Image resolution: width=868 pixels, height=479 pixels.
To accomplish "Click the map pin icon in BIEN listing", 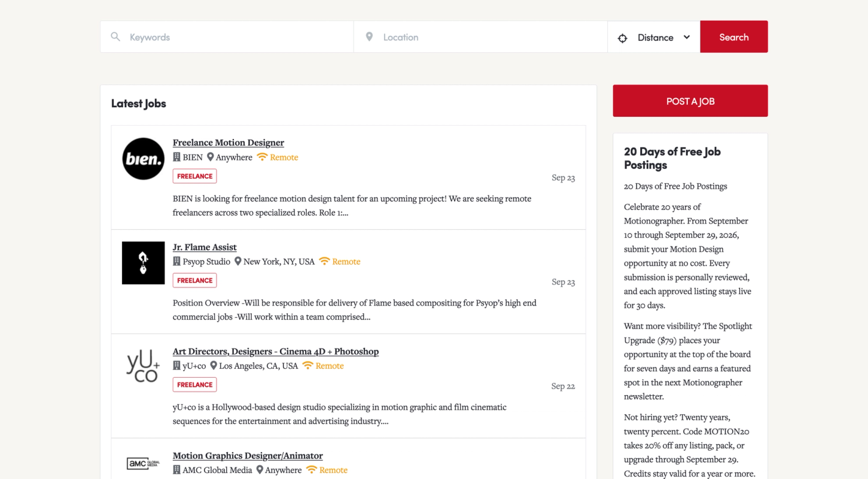I will [x=210, y=157].
